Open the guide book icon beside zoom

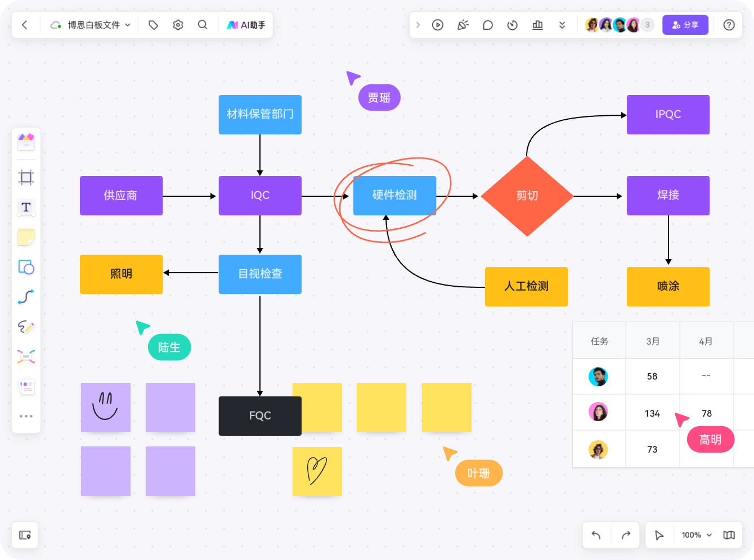[x=729, y=535]
